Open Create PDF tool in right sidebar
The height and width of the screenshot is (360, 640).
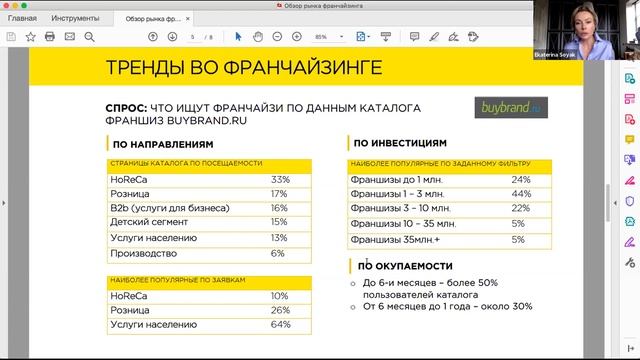[630, 119]
